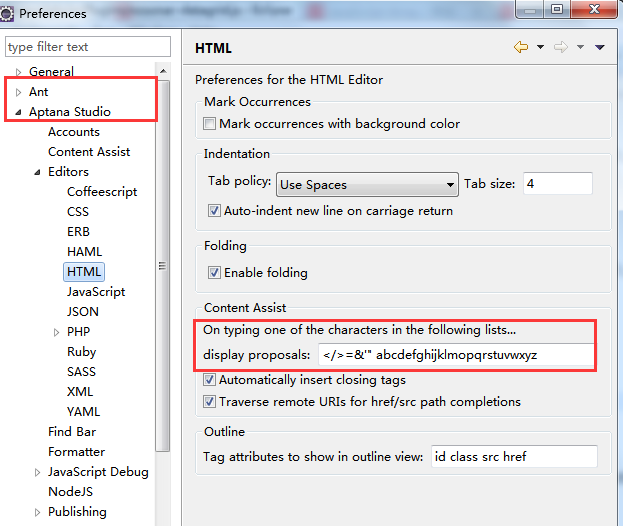
Task: Enable Mark occurrences with background color
Action: click(x=209, y=124)
